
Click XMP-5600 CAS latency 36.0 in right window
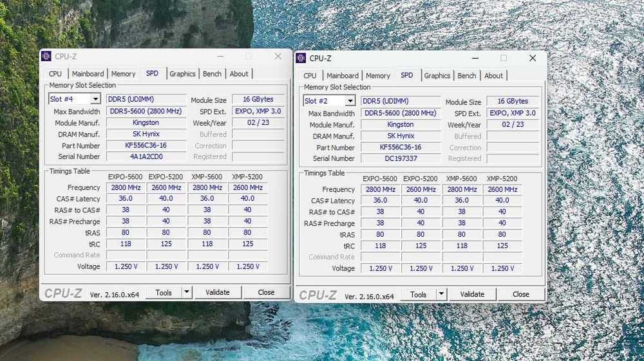(462, 200)
